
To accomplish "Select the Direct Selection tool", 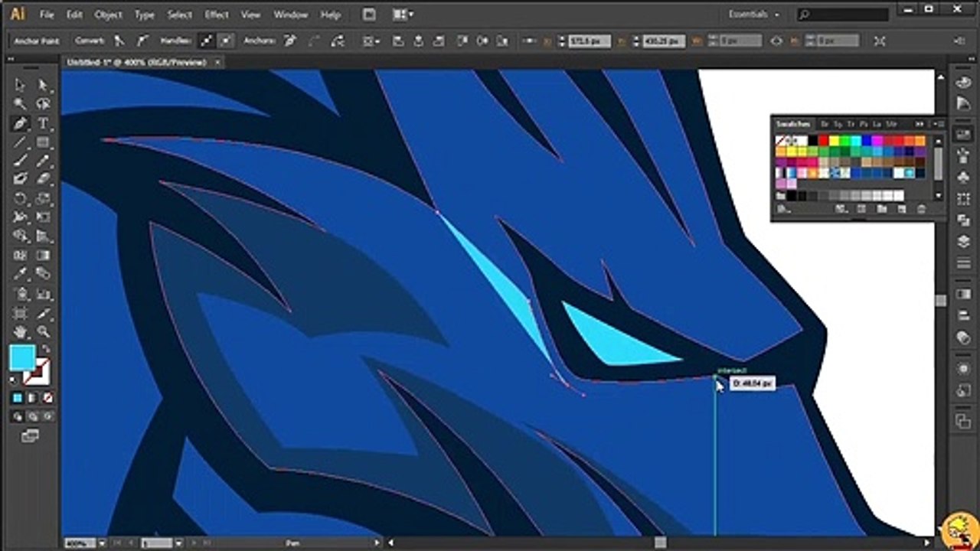I will point(43,85).
